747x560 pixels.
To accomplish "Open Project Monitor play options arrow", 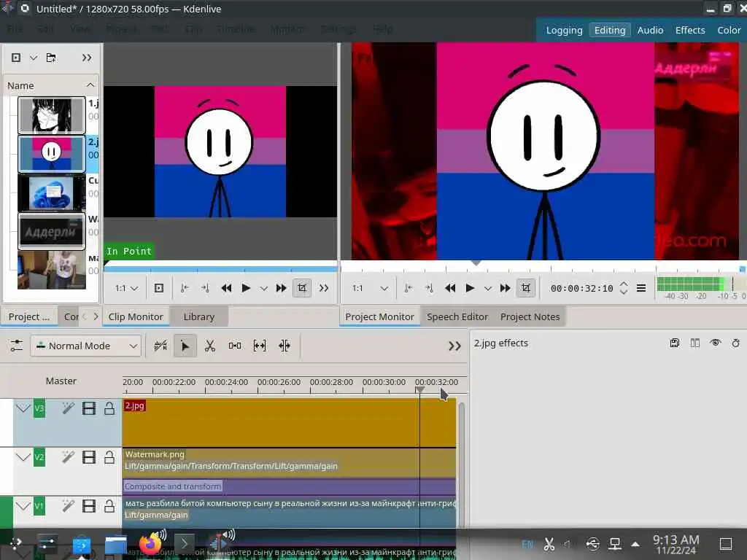I will click(487, 289).
